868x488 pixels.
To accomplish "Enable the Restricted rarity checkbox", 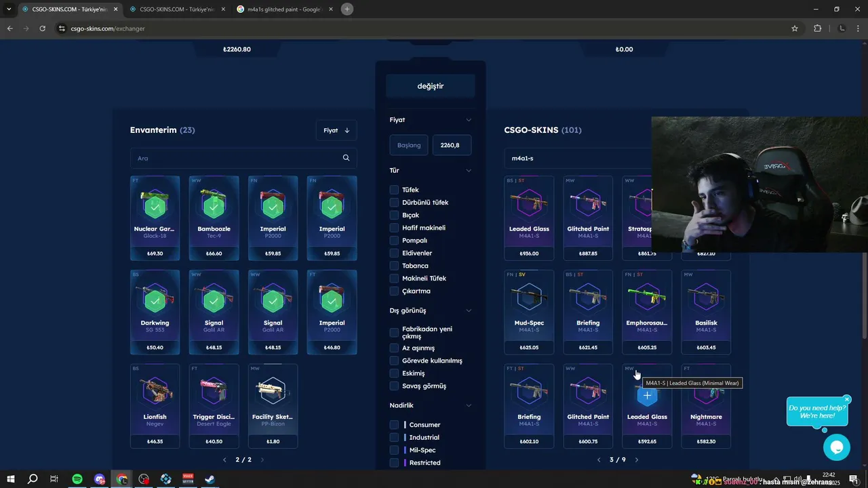I will pyautogui.click(x=394, y=463).
